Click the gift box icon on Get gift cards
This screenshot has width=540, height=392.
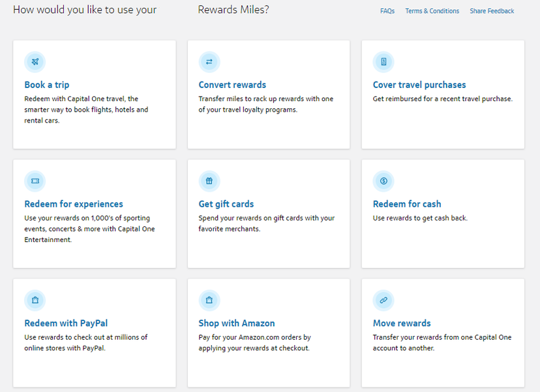(x=209, y=181)
